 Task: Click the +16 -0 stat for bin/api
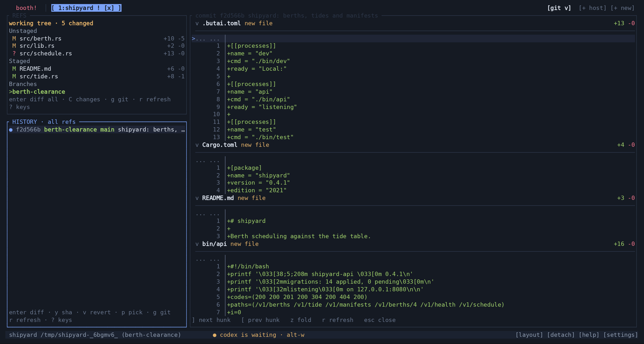[x=624, y=244]
